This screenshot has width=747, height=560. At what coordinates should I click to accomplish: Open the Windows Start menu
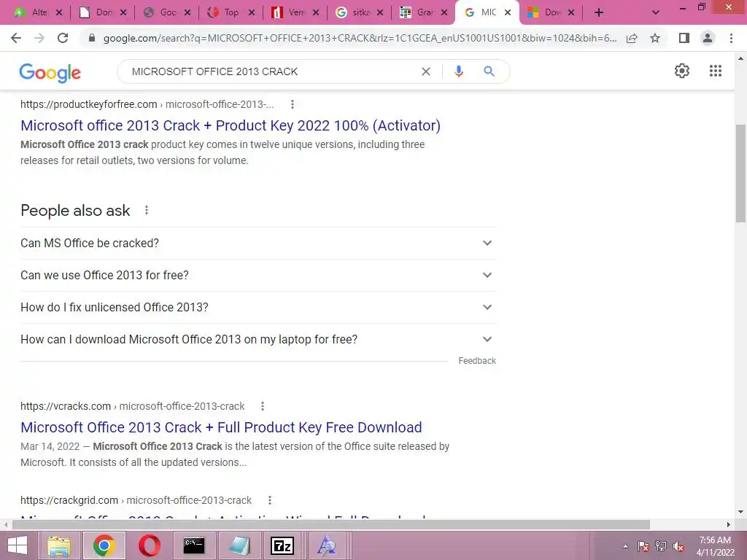coord(18,545)
